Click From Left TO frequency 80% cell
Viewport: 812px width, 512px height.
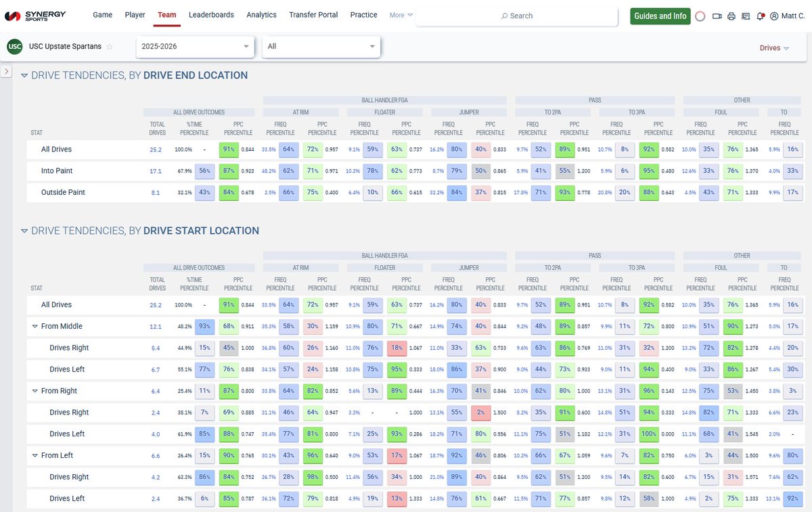[x=793, y=456]
